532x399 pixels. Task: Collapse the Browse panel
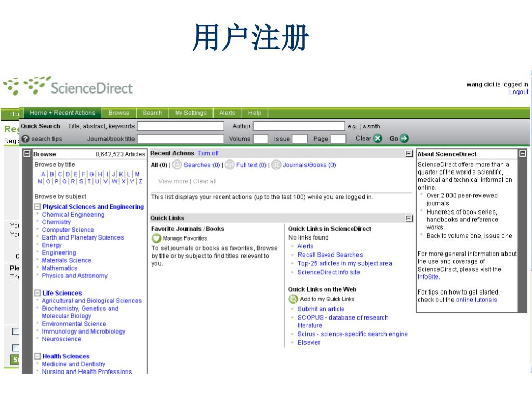tap(27, 154)
